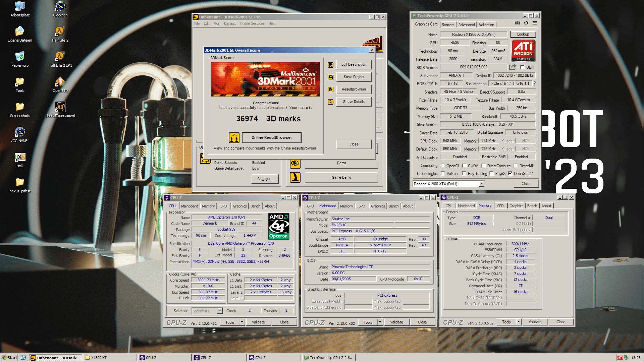
Task: Click the Online ResultBrowser button
Action: 272,137
